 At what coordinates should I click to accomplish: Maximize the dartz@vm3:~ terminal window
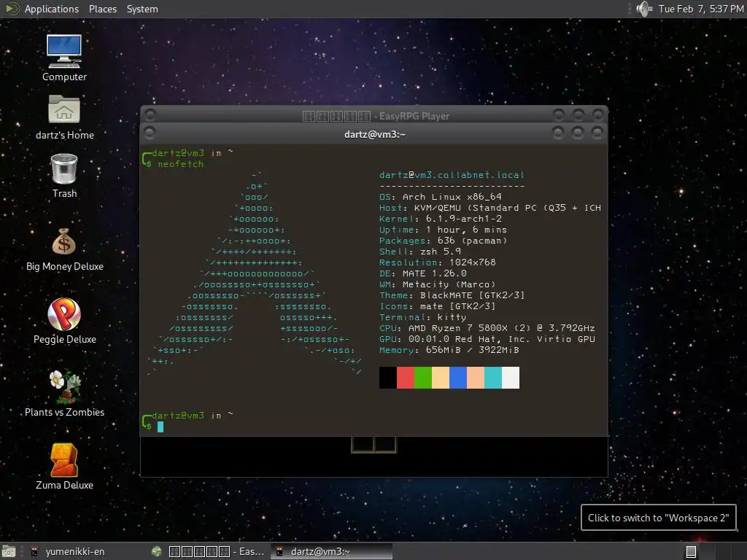point(578,133)
